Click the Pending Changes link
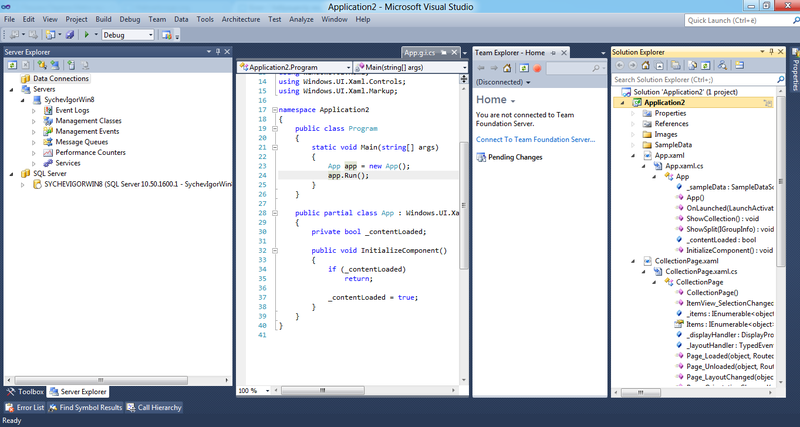Screen dimensions: 800x427 pos(515,157)
